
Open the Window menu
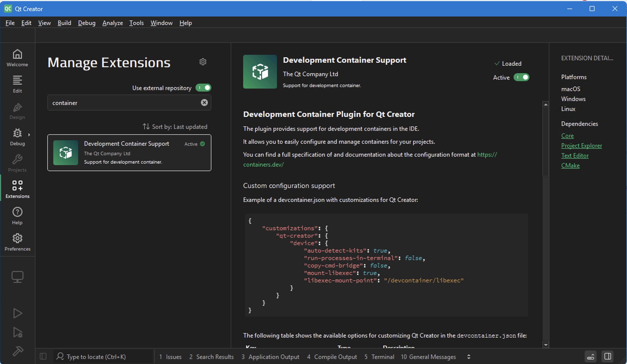(161, 23)
